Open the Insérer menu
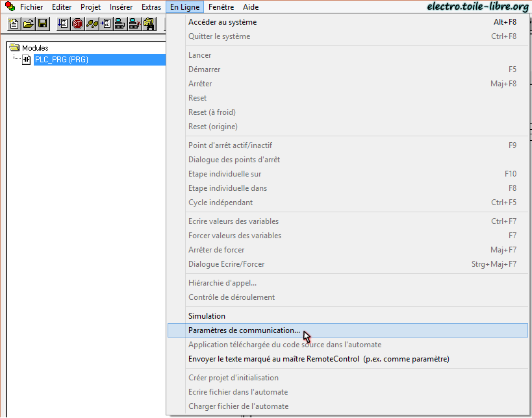532x418 pixels. point(121,6)
